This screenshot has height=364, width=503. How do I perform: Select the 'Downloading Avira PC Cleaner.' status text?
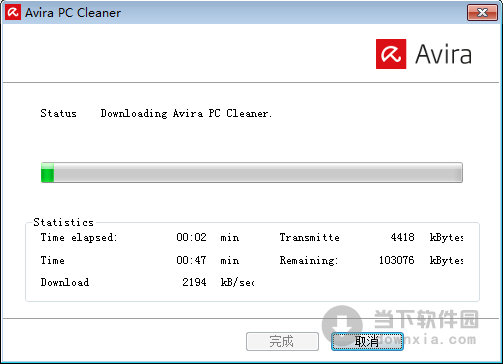[x=186, y=113]
